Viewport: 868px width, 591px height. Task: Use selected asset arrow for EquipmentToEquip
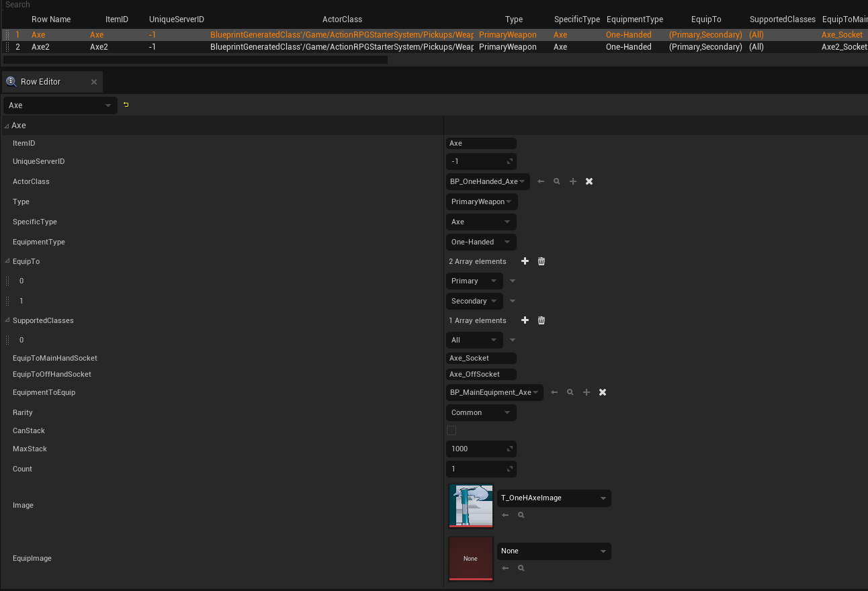[554, 392]
